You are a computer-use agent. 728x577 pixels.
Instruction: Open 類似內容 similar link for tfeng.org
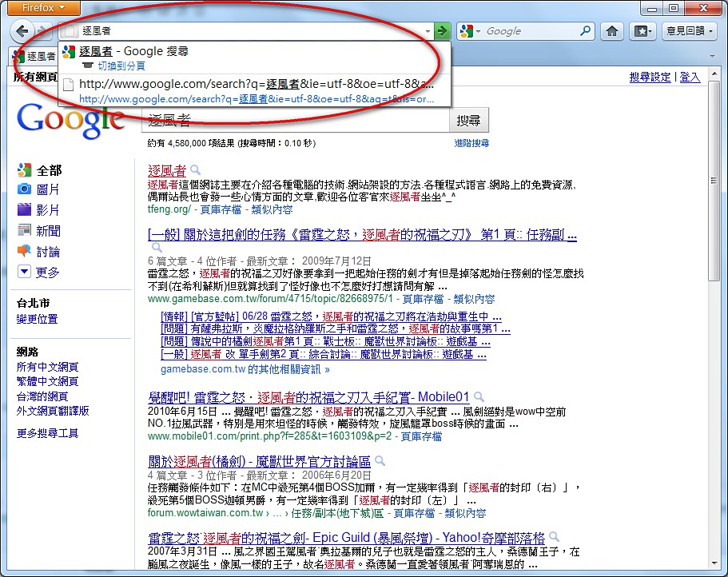tap(272, 209)
